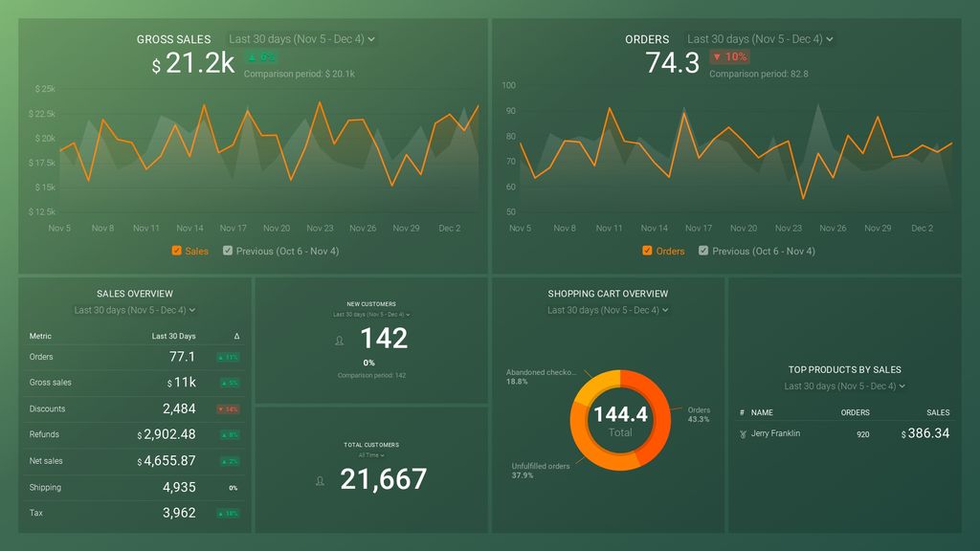The width and height of the screenshot is (980, 551).
Task: Click the NAME column header in Top Products
Action: (x=762, y=412)
